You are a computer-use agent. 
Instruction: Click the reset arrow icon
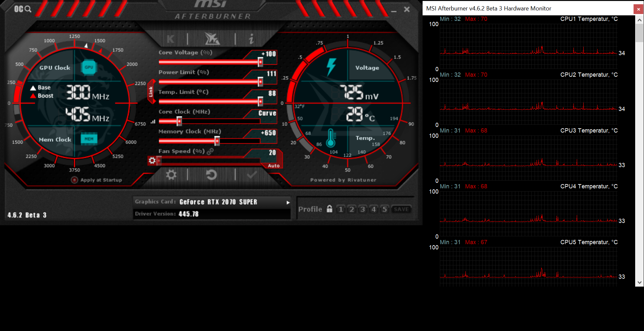click(x=211, y=175)
